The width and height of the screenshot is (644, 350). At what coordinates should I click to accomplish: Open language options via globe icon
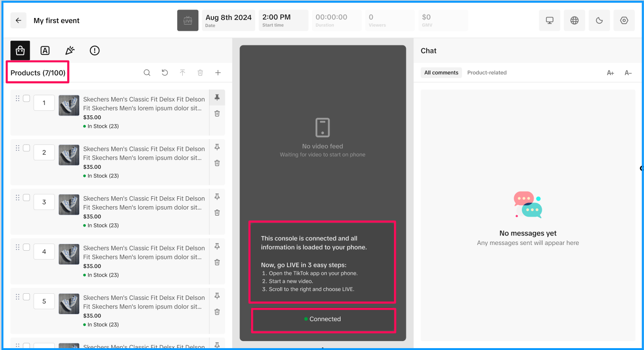point(574,21)
